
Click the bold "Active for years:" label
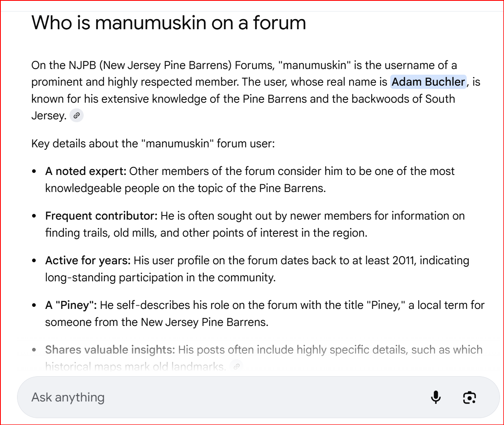88,261
